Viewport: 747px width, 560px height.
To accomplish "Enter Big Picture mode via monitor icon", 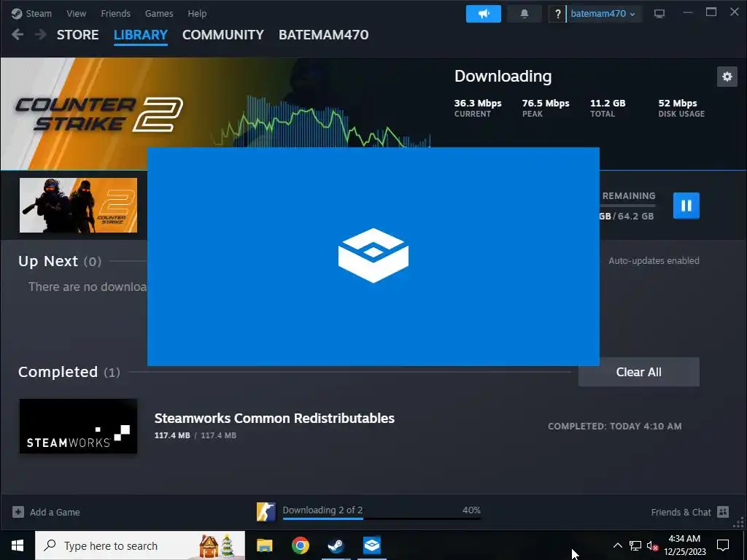I will [659, 14].
